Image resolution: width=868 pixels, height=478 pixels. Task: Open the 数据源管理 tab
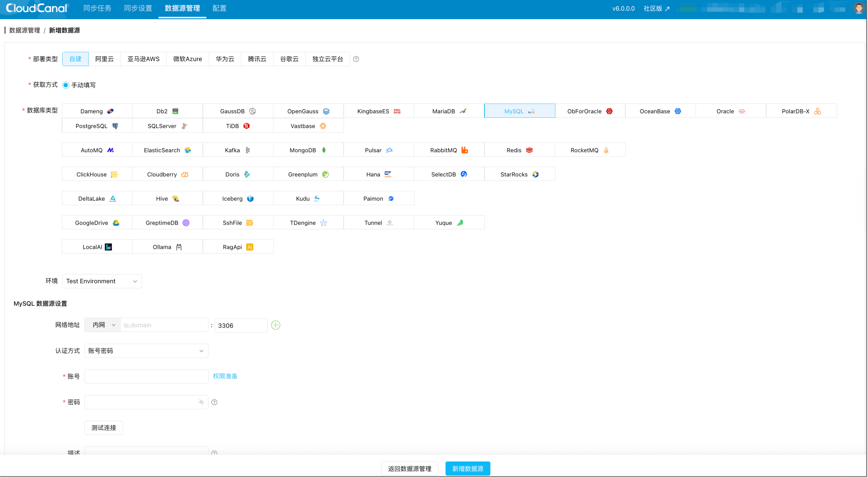(182, 8)
